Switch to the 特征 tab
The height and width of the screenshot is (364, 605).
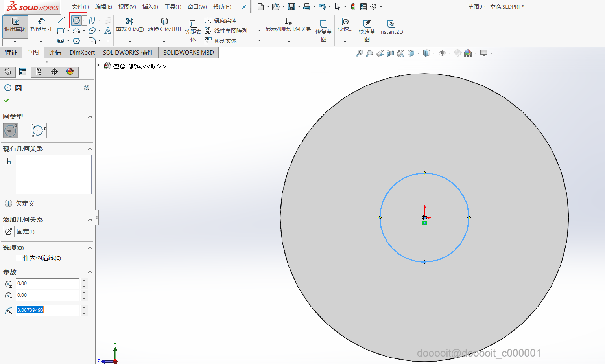[x=11, y=52]
